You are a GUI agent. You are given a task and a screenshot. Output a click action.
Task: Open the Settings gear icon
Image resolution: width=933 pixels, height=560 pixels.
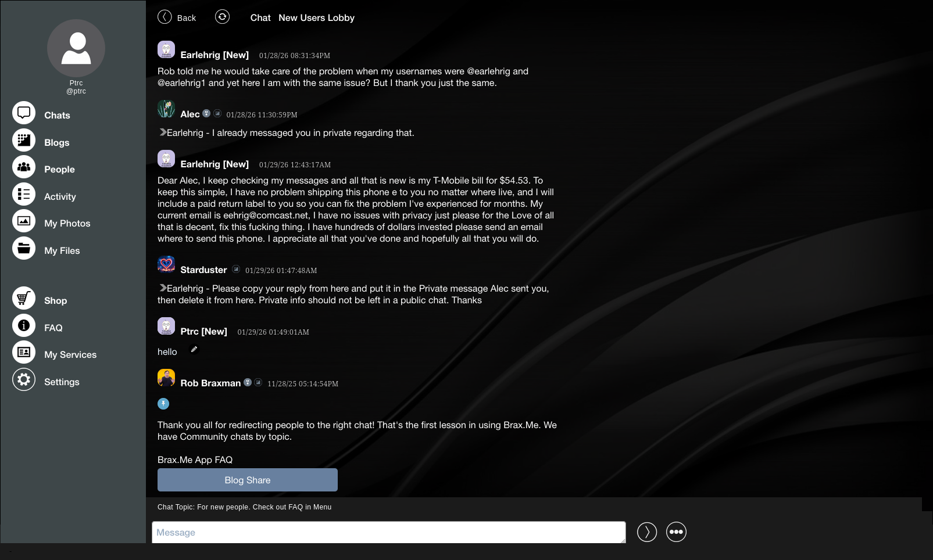[x=24, y=379]
